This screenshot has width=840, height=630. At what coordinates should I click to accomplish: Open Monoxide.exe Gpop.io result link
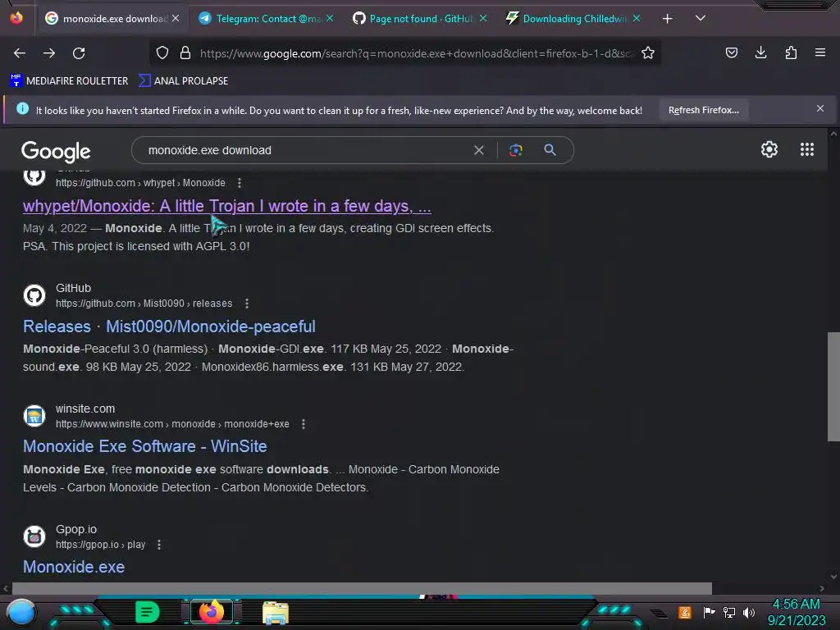(74, 568)
